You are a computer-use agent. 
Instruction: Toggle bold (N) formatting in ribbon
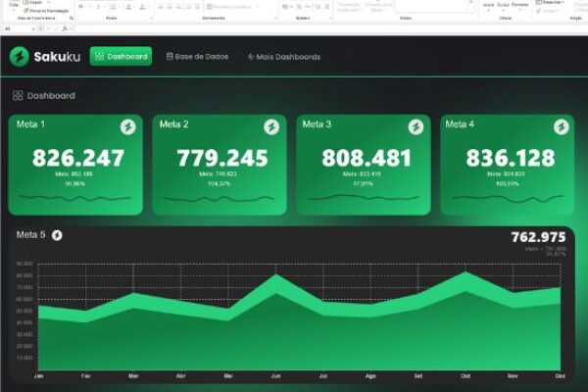coord(80,7)
